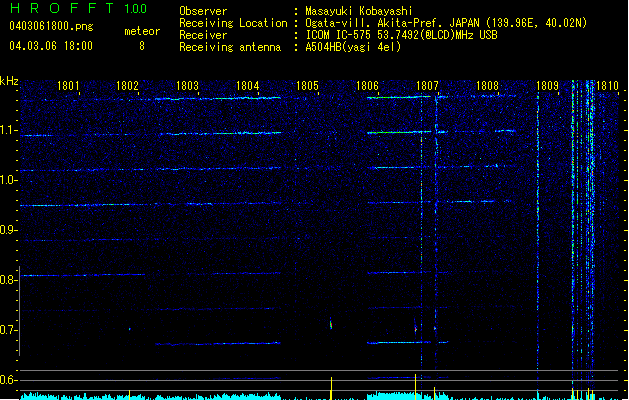
Task: Click the 1.1 kHz axis label
Action: (8, 130)
